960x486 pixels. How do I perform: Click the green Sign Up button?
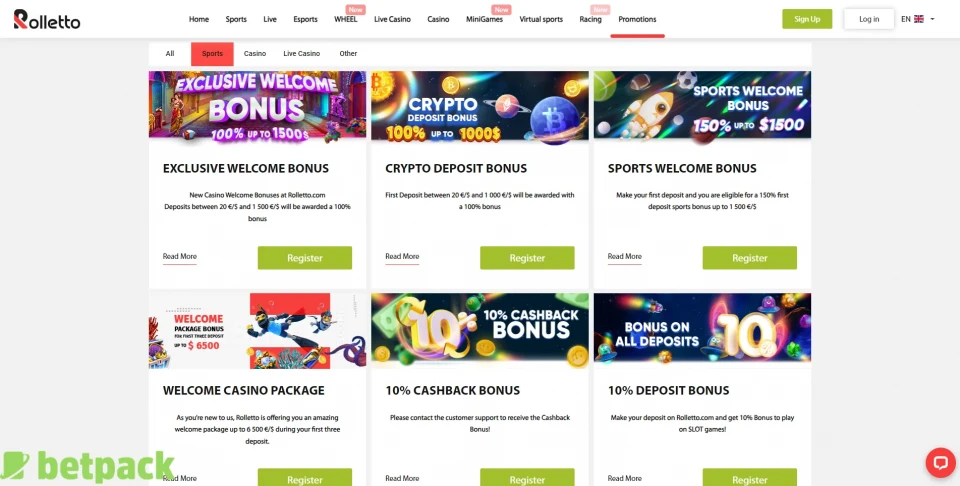pyautogui.click(x=807, y=19)
